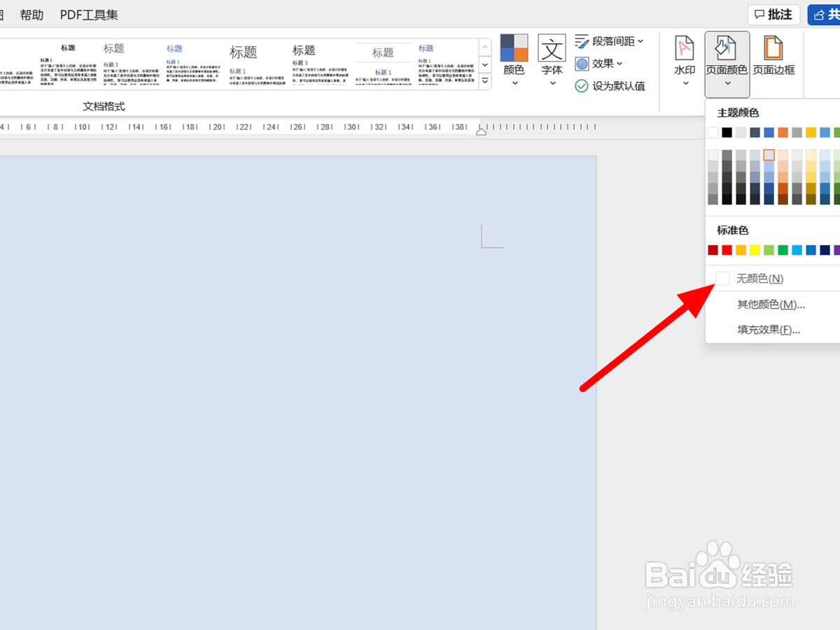Pick the dark blue-gray top-row theme swatch
The image size is (840, 630).
pos(755,132)
